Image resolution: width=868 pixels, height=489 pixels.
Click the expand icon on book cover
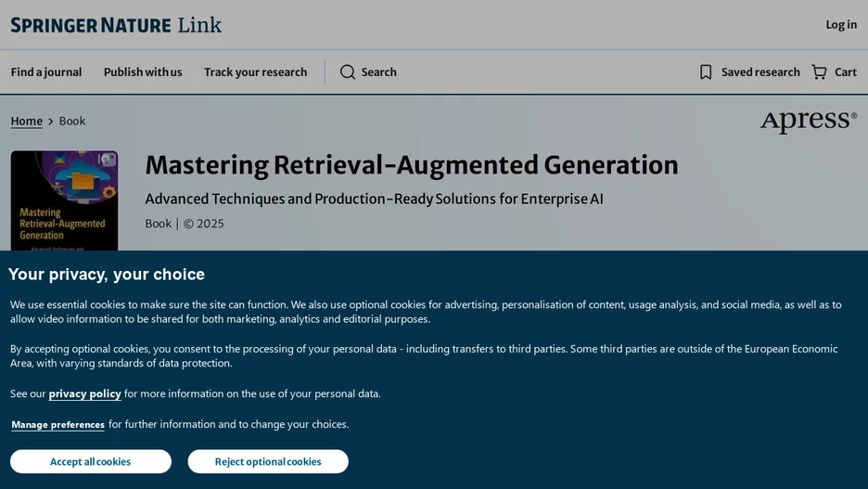pos(108,160)
